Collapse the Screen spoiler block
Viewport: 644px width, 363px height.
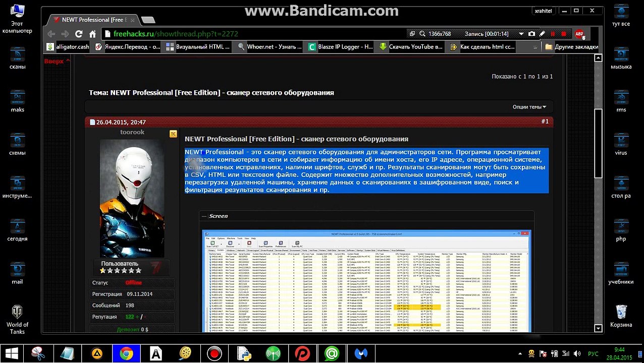tap(204, 216)
